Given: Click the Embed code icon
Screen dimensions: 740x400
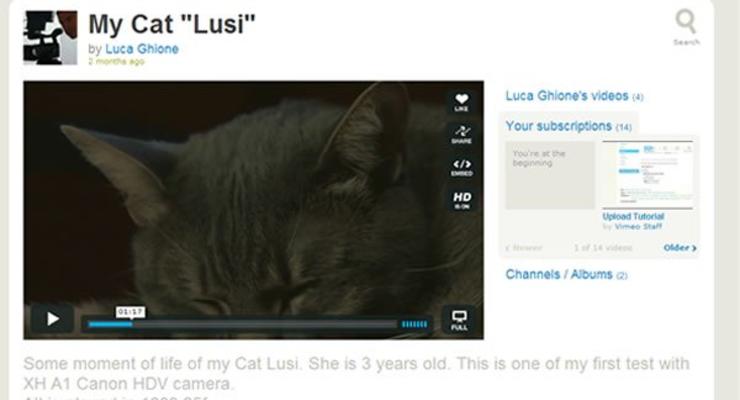Looking at the screenshot, I should click(x=461, y=167).
